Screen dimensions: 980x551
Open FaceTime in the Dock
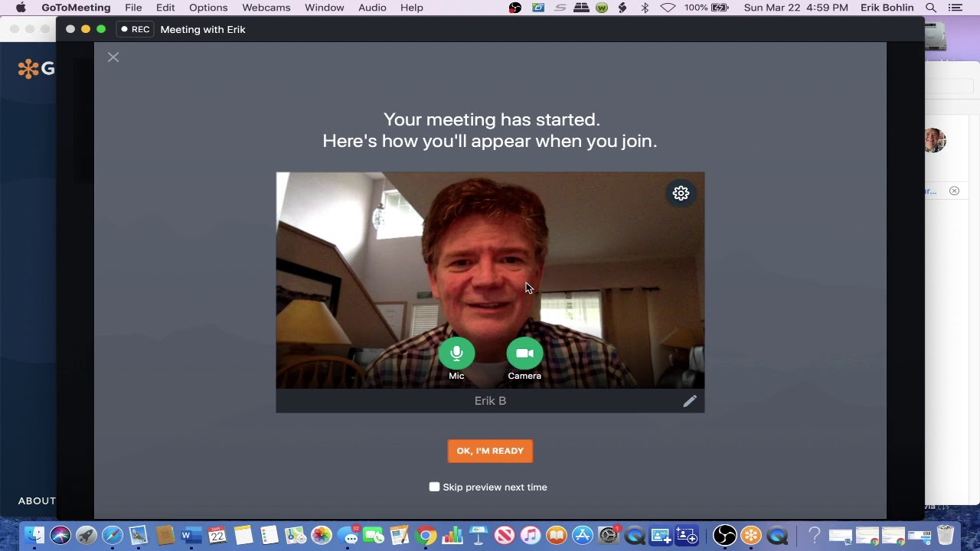[x=374, y=536]
